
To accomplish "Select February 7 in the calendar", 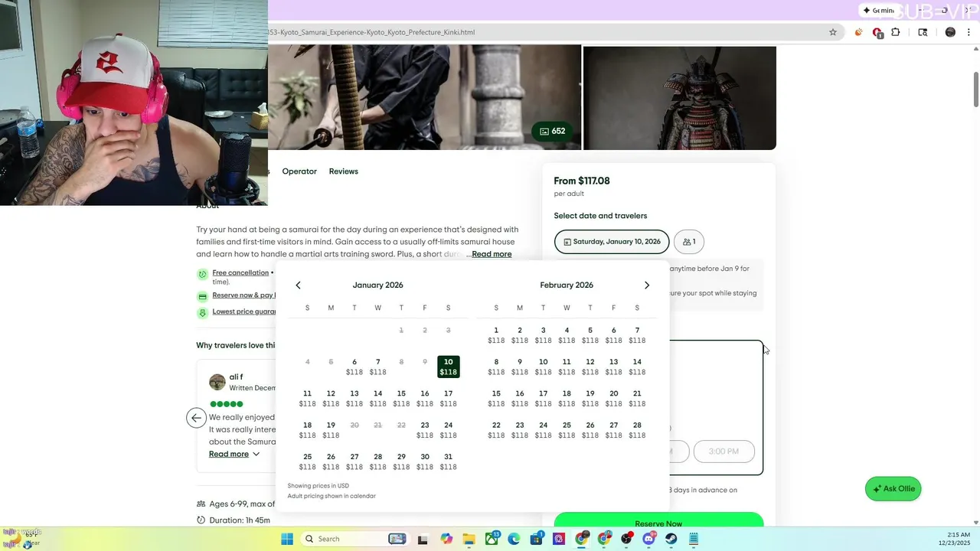I will click(x=637, y=335).
